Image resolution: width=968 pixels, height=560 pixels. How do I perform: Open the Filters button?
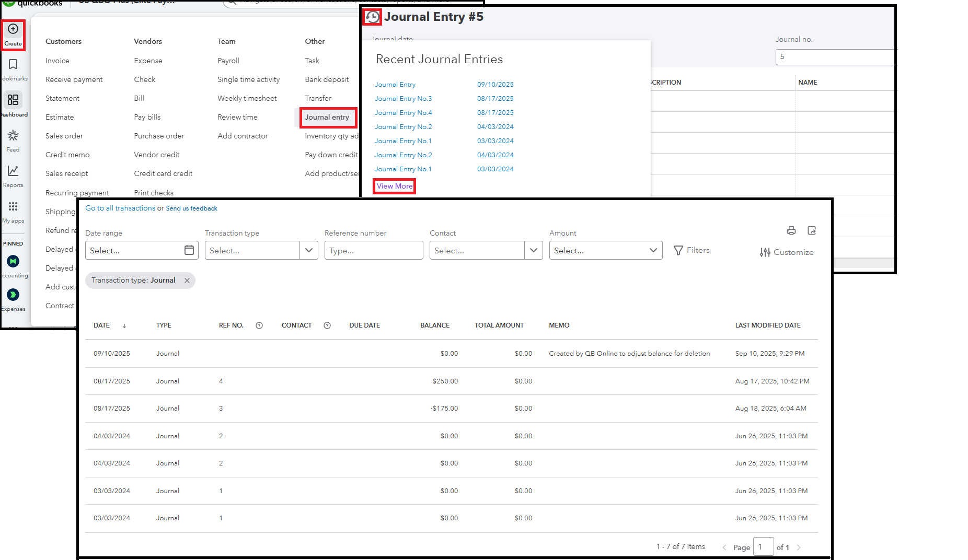(692, 250)
